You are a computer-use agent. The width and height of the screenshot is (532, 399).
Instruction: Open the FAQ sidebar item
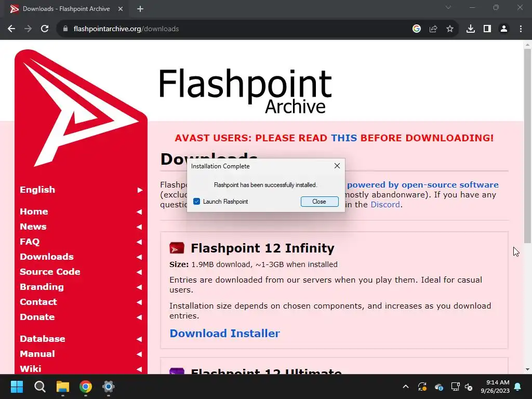[x=30, y=242]
